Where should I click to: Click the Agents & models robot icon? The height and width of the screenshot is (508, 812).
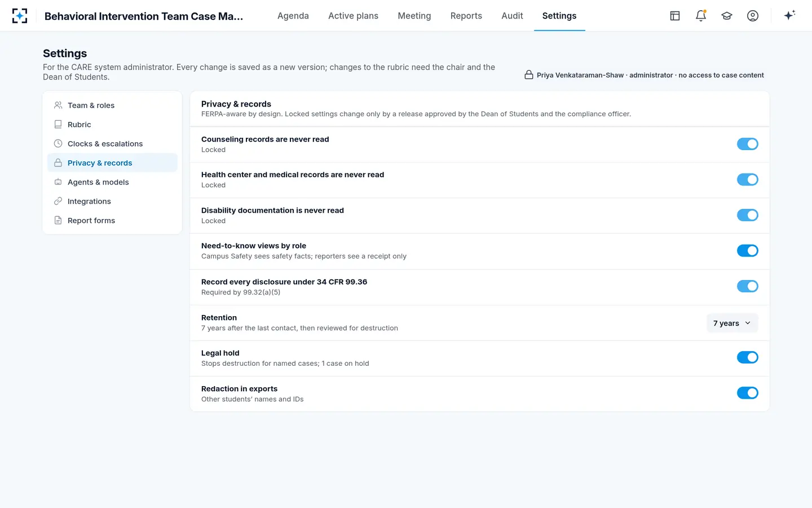click(58, 182)
